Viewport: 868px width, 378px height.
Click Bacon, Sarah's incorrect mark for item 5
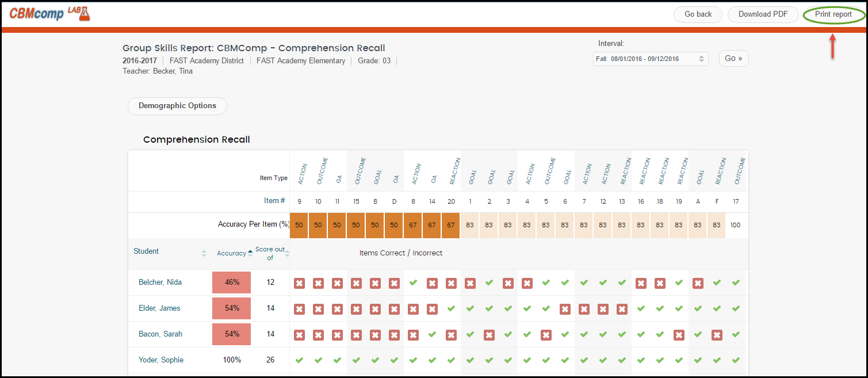[546, 335]
